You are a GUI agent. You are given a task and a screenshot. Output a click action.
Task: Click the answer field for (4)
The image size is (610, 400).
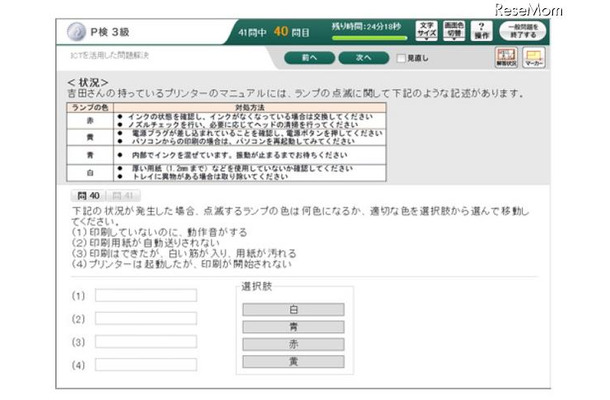coord(146,365)
